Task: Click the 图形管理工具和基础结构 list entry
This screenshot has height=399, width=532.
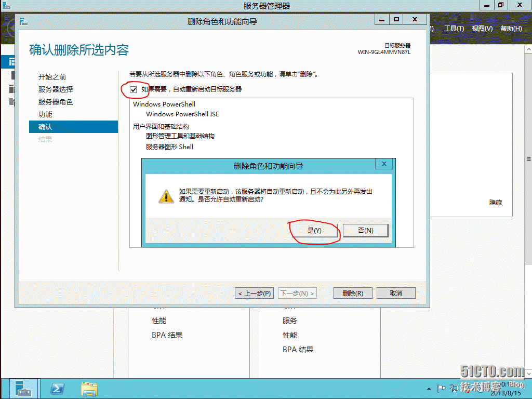Action: coord(180,136)
